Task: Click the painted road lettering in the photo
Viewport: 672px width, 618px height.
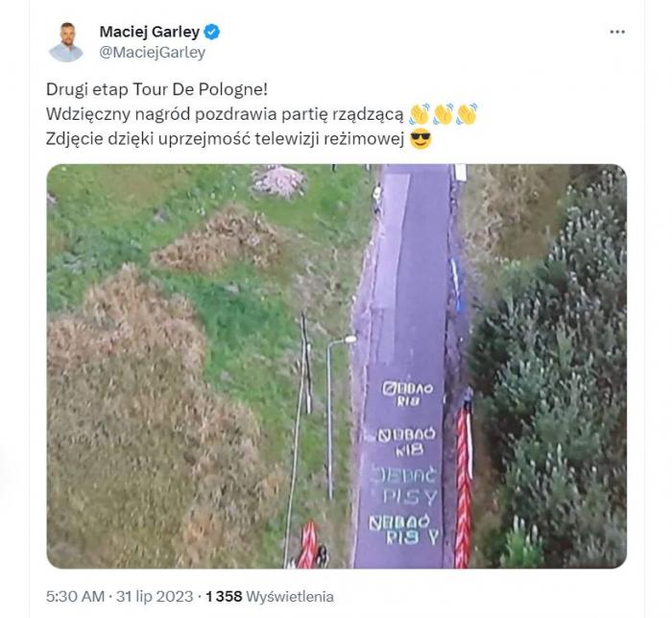Action: [x=405, y=463]
